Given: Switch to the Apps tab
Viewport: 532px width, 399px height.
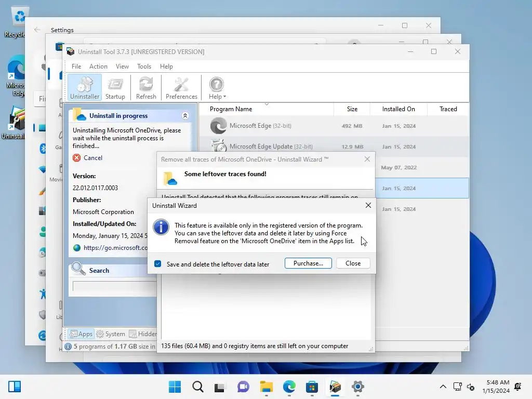Looking at the screenshot, I should point(81,334).
